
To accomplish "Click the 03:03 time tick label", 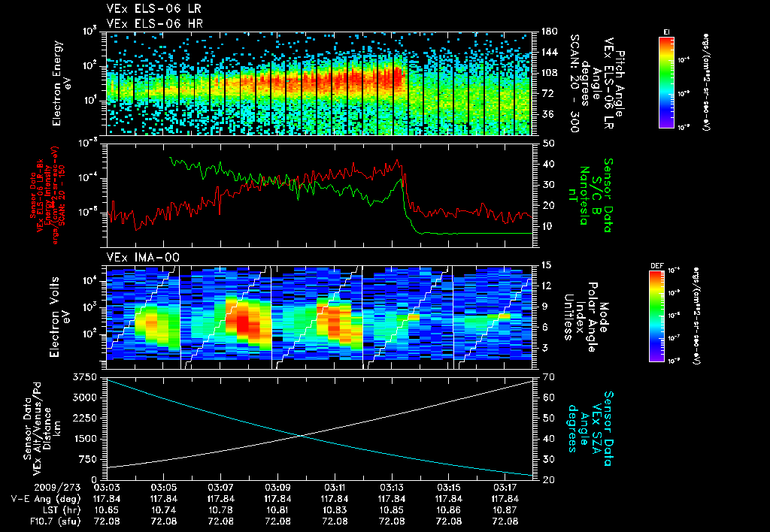I will tap(107, 488).
